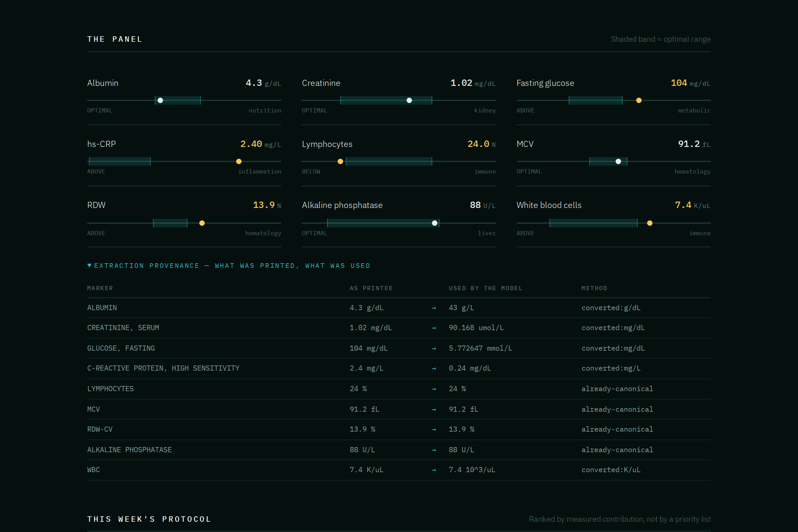Click the arrow in the ALBUMIN row
This screenshot has width=798, height=532.
coord(434,308)
